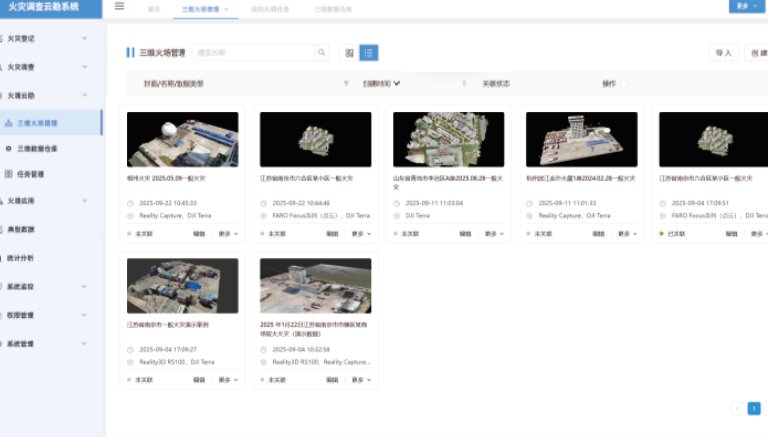Open 任务管理 icon in sidebar
Screen dimensions: 768x437
click(x=9, y=174)
